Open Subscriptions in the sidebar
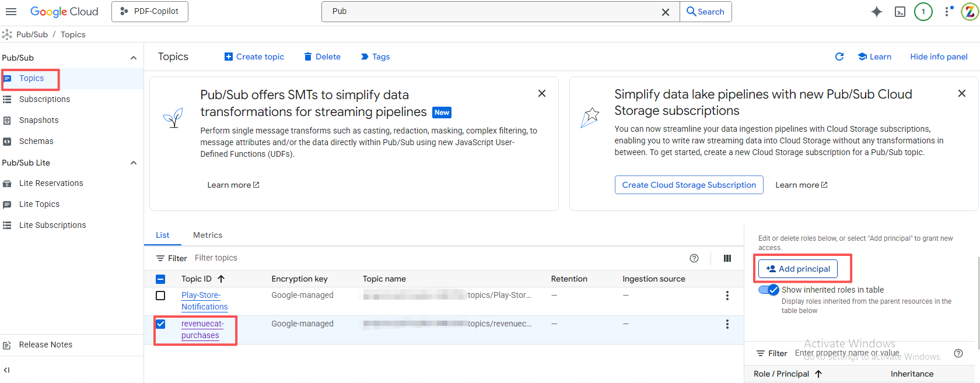 pyautogui.click(x=44, y=99)
